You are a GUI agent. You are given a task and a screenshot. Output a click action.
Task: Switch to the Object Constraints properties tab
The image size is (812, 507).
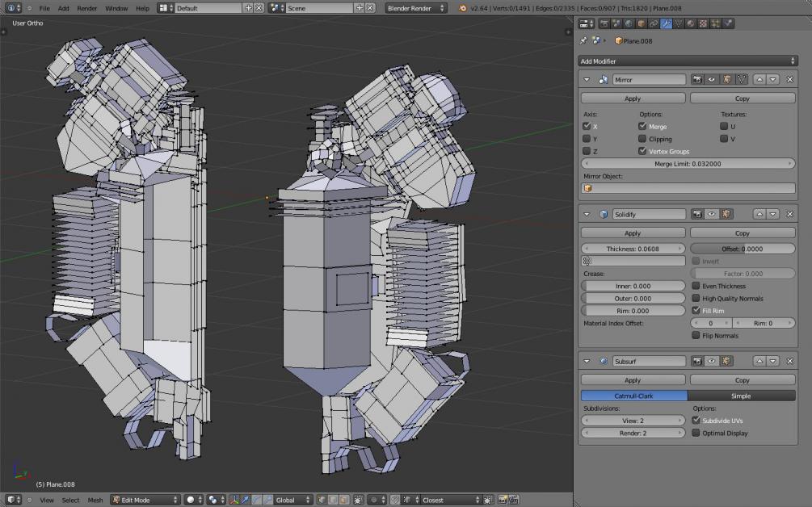[x=653, y=23]
